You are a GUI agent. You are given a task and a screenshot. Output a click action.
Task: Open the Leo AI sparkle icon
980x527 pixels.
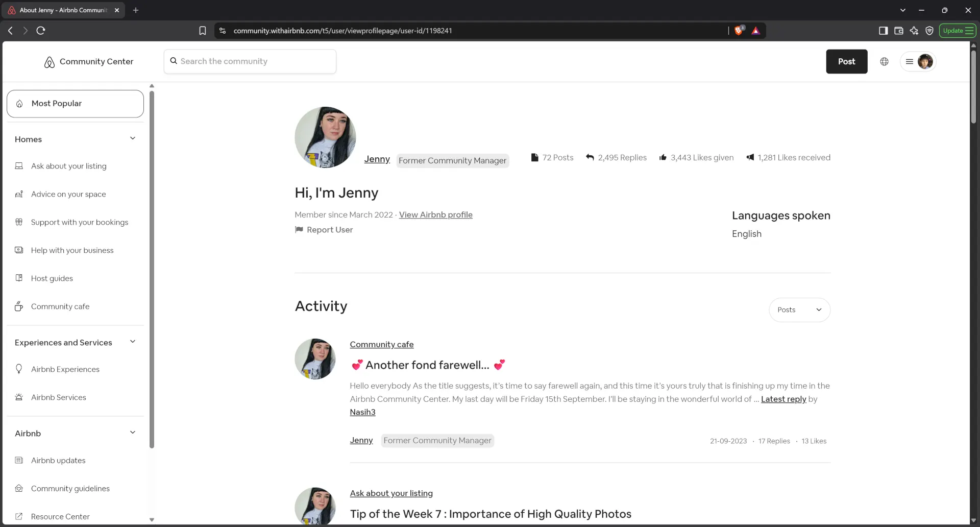[914, 31]
